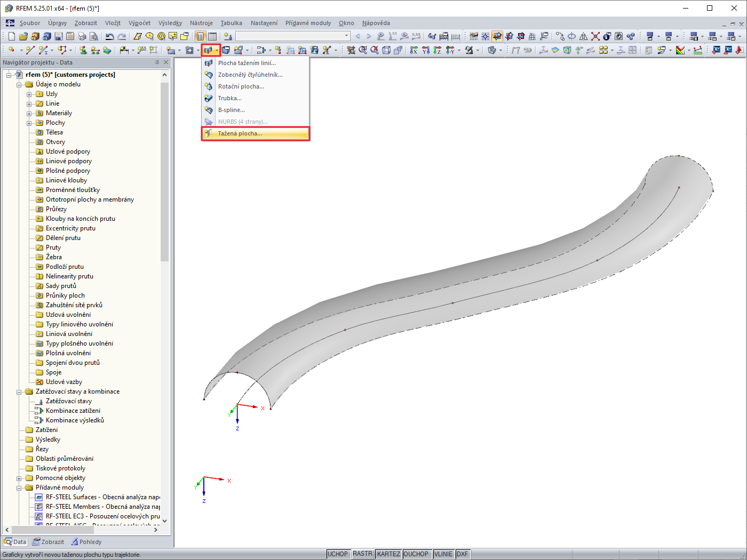The height and width of the screenshot is (560, 747).
Task: Toggle the RASTR grid status button
Action: (x=362, y=554)
